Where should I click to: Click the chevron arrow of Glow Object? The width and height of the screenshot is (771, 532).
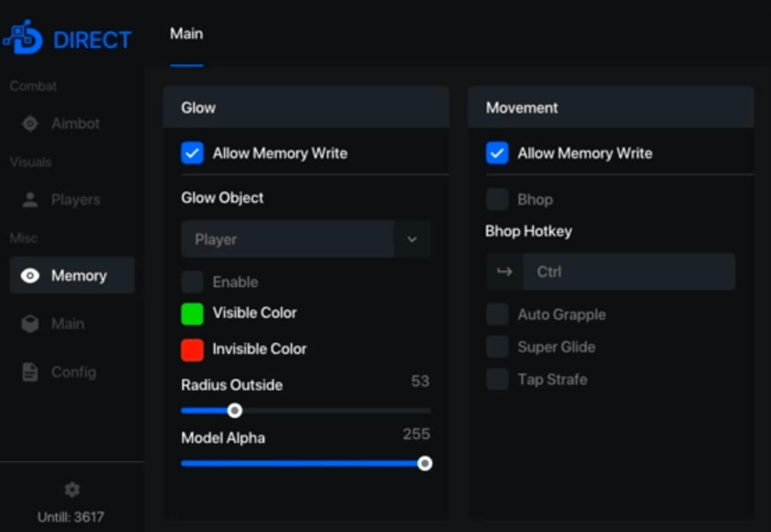point(412,240)
